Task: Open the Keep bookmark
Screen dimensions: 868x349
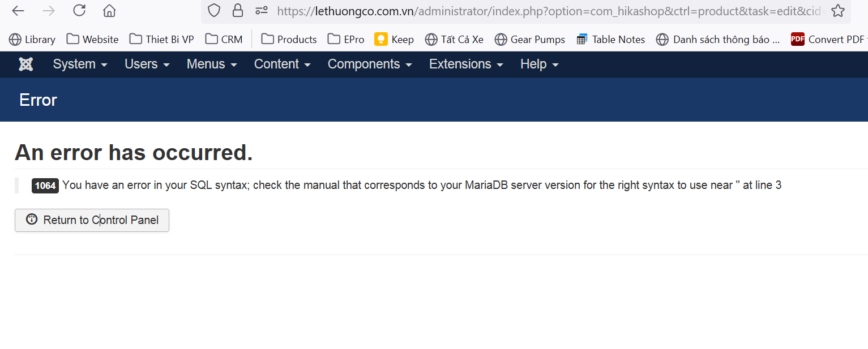Action: [394, 39]
